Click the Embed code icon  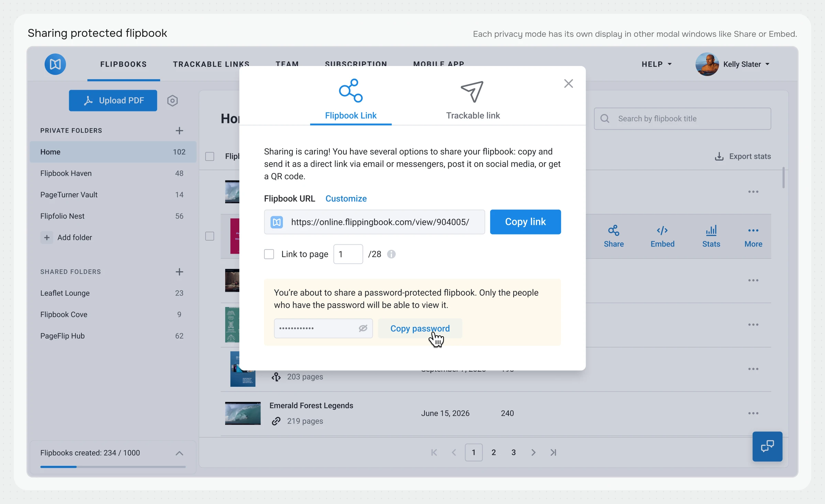click(x=662, y=230)
